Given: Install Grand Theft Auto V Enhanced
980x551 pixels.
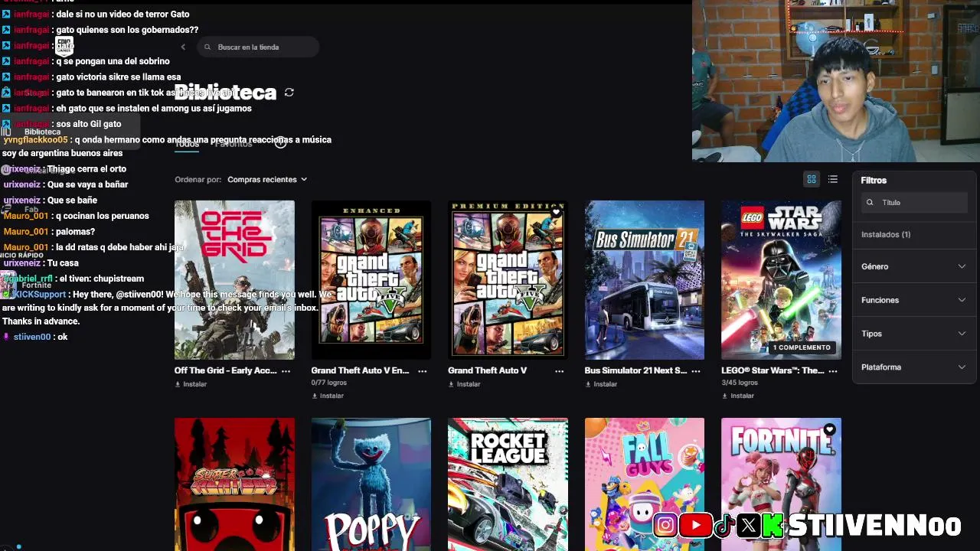Looking at the screenshot, I should pos(328,396).
